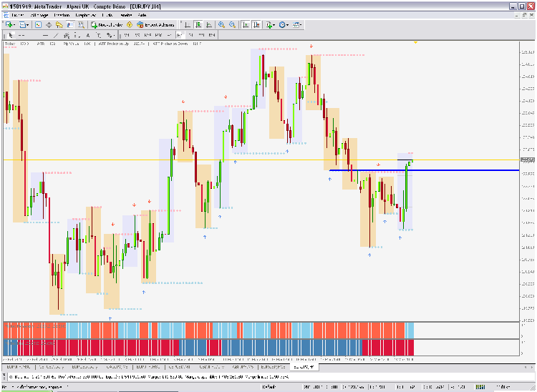Image resolution: width=537 pixels, height=392 pixels.
Task: Select the Crosshair tool
Action: tap(21, 35)
